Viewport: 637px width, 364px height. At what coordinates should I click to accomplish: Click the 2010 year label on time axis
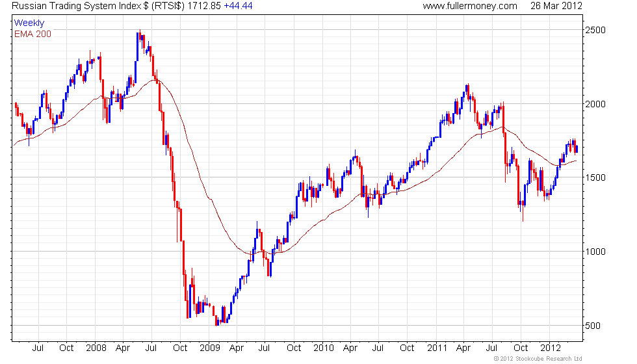324,348
